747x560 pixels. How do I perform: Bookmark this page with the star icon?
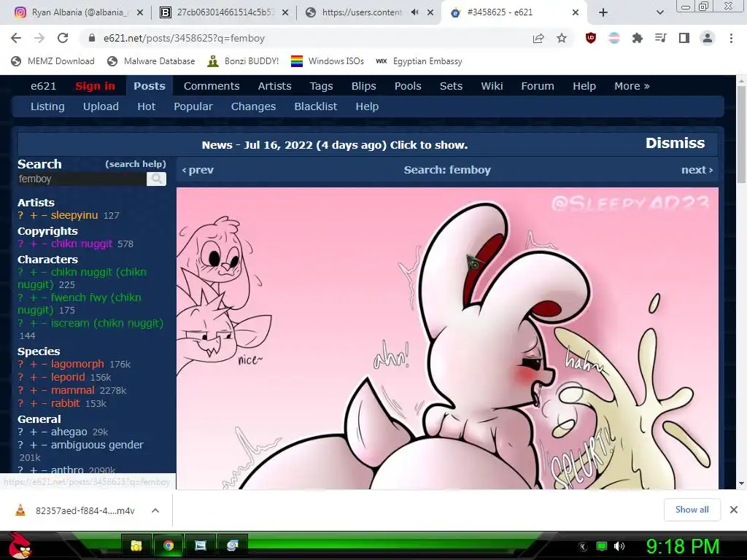[x=562, y=38]
